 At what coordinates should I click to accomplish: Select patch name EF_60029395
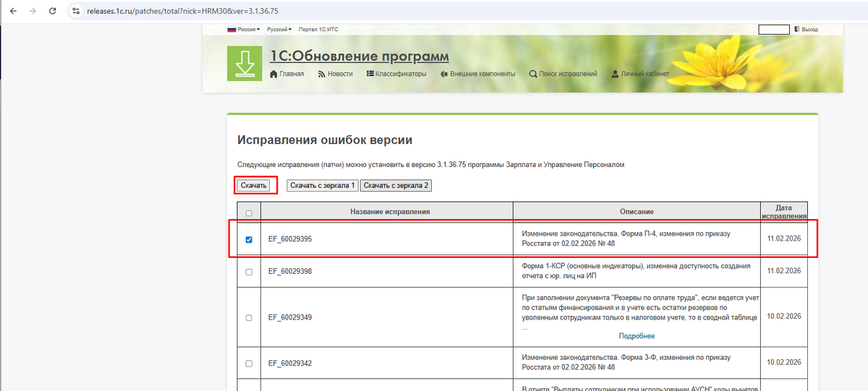[290, 239]
